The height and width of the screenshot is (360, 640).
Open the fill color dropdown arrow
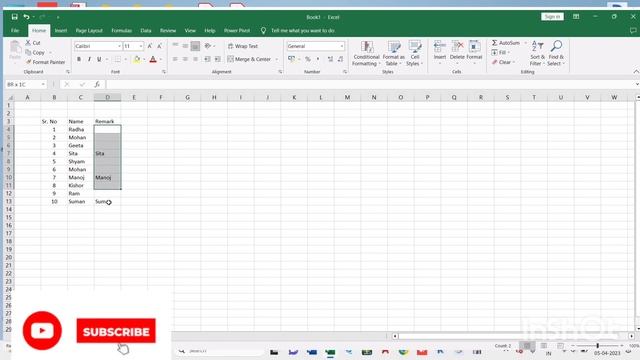144,60
